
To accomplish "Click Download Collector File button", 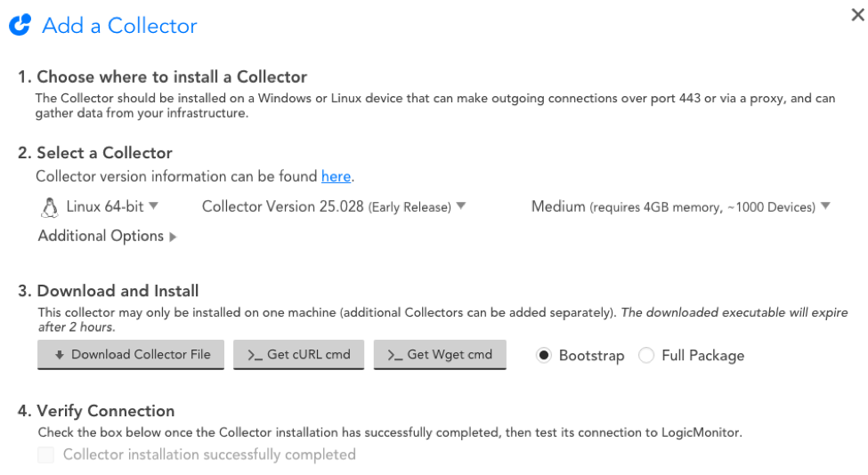I will pos(131,354).
